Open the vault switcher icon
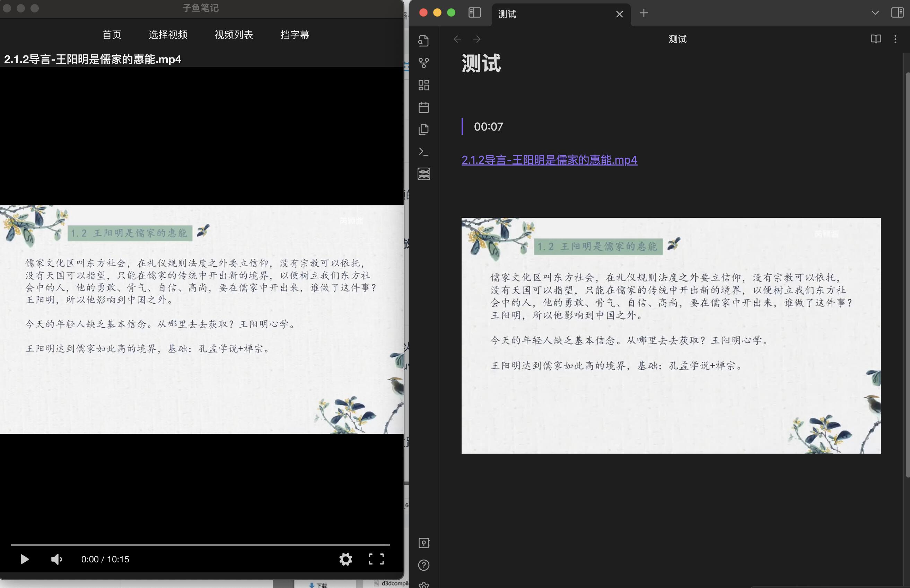The width and height of the screenshot is (910, 588). tap(423, 543)
